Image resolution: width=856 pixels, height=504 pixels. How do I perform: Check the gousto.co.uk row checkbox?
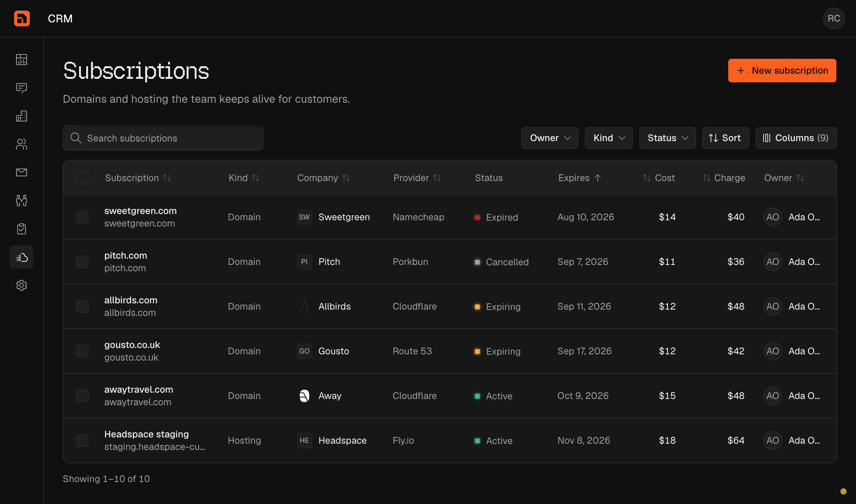pos(82,351)
